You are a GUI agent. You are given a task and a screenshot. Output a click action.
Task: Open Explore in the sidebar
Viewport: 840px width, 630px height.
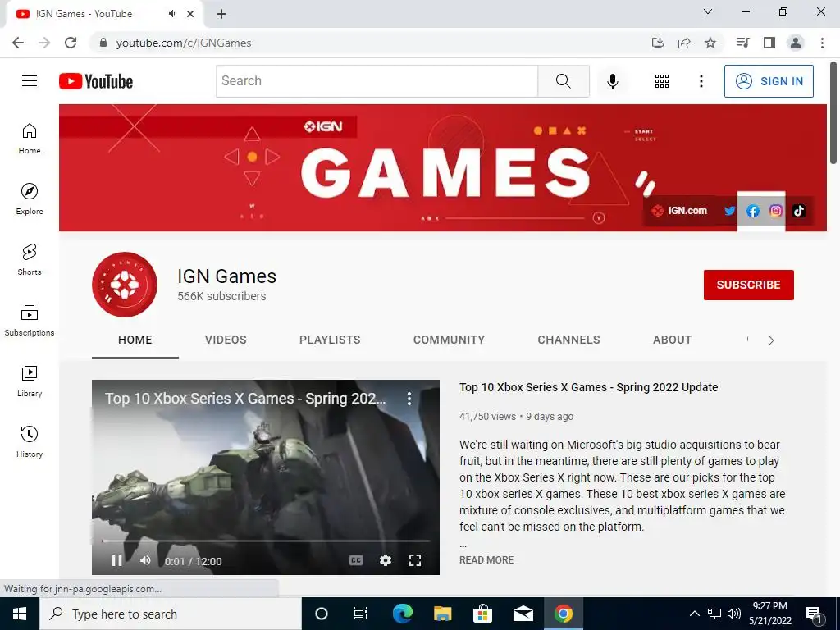click(x=30, y=199)
